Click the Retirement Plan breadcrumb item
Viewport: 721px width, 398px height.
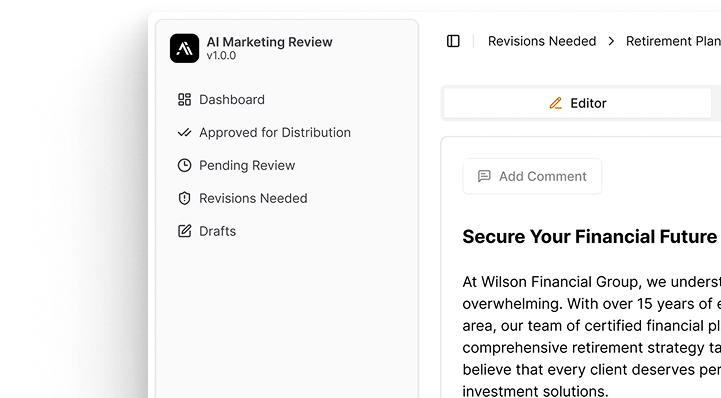click(673, 41)
